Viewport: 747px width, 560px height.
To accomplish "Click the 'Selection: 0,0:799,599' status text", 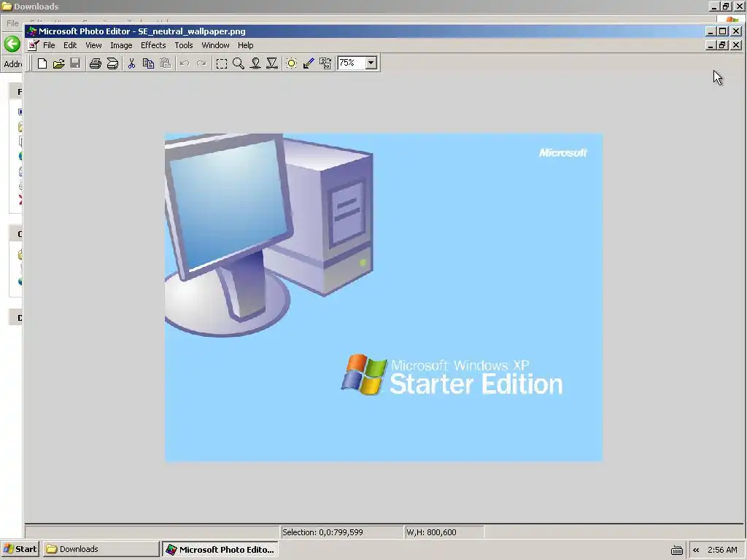I will pyautogui.click(x=322, y=532).
